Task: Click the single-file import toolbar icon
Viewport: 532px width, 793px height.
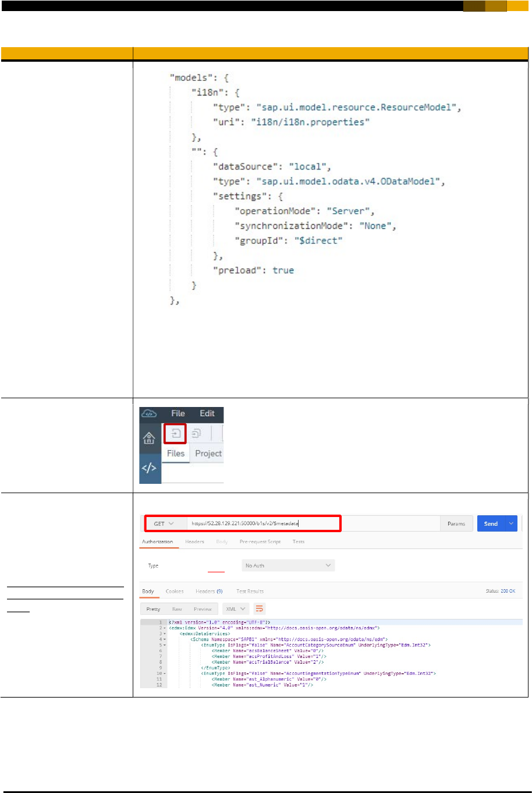Action: 176,433
